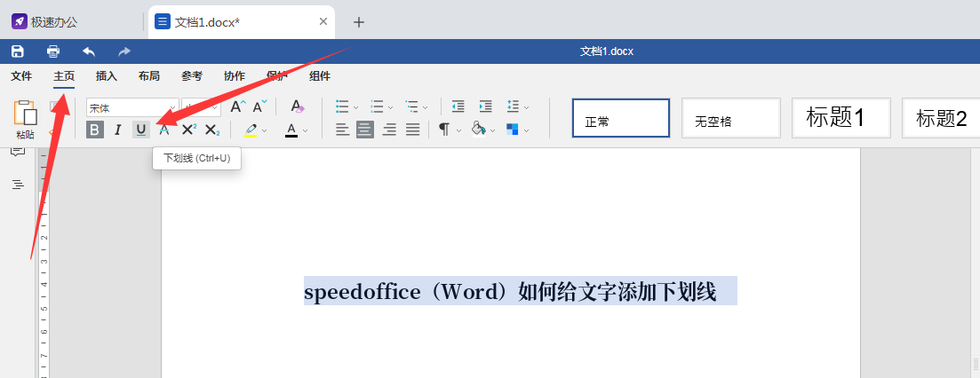Screen dimensions: 980x378
Task: Open font color dropdown arrow
Action: [x=305, y=130]
